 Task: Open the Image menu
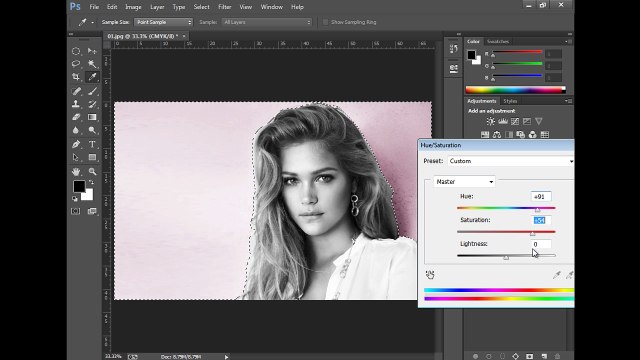[x=133, y=7]
